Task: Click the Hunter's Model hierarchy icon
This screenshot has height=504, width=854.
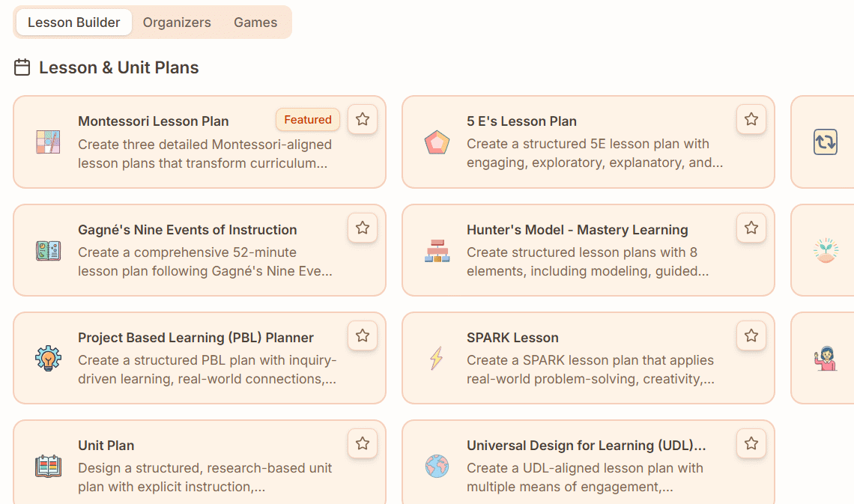Action: pos(437,251)
